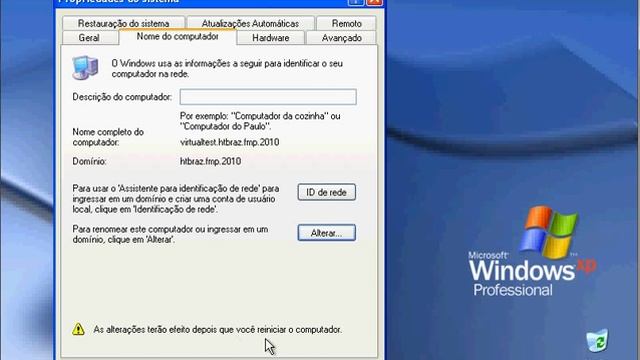
Task: Switch to the Geral tab
Action: [x=89, y=38]
